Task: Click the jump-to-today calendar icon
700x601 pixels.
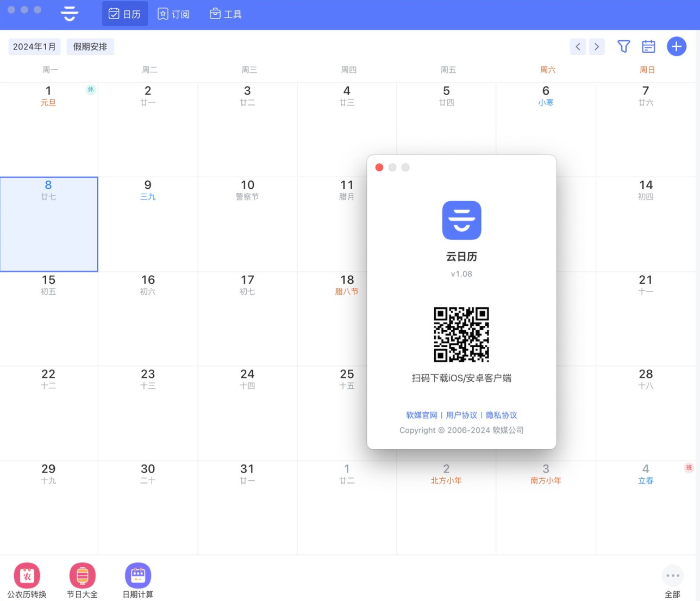Action: (x=648, y=47)
